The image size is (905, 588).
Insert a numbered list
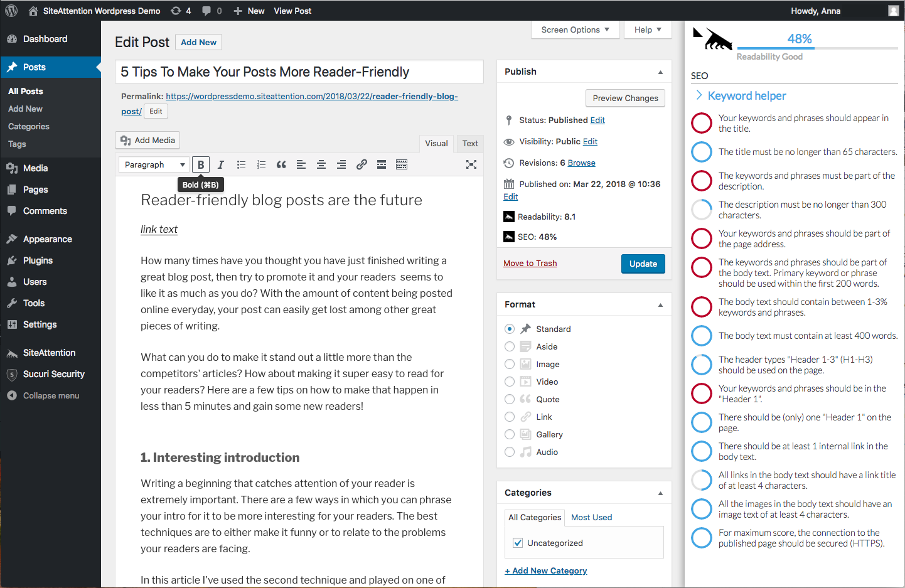(261, 164)
